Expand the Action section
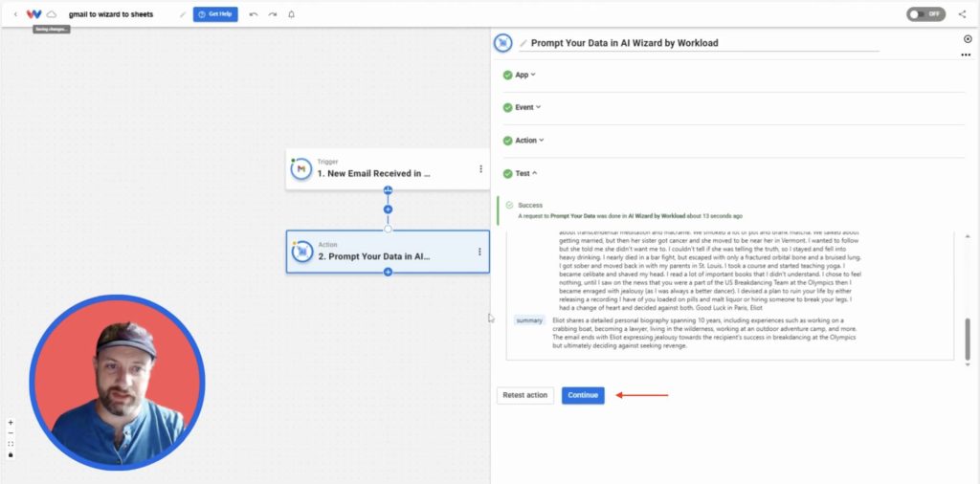The height and width of the screenshot is (484, 980). click(x=529, y=141)
